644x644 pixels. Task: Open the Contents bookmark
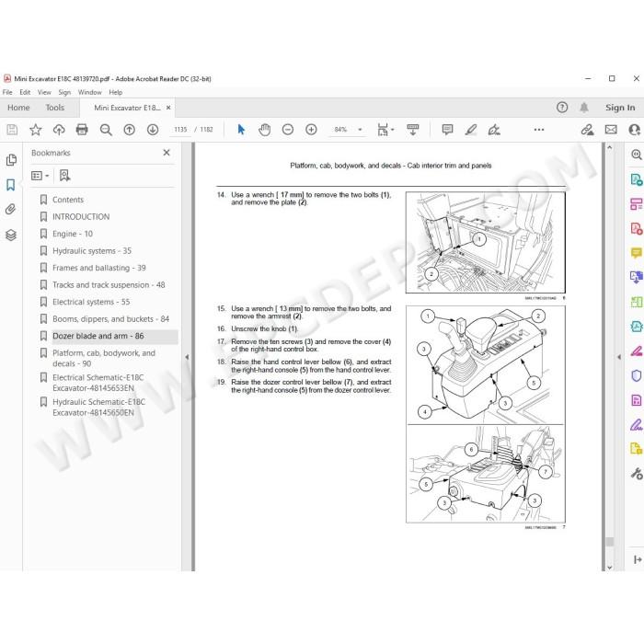point(68,200)
